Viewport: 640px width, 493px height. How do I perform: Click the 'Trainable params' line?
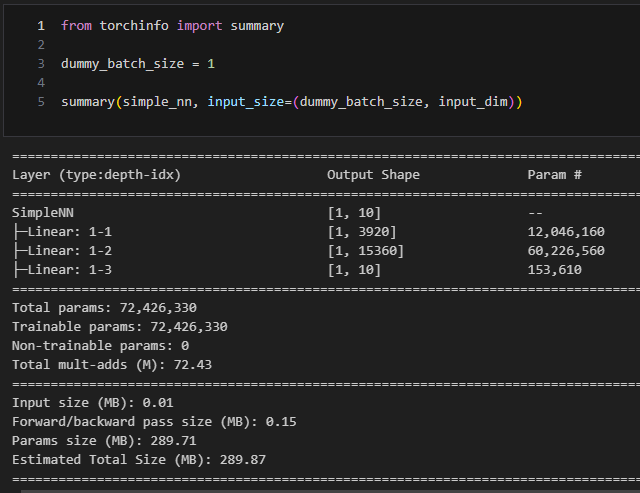click(120, 327)
